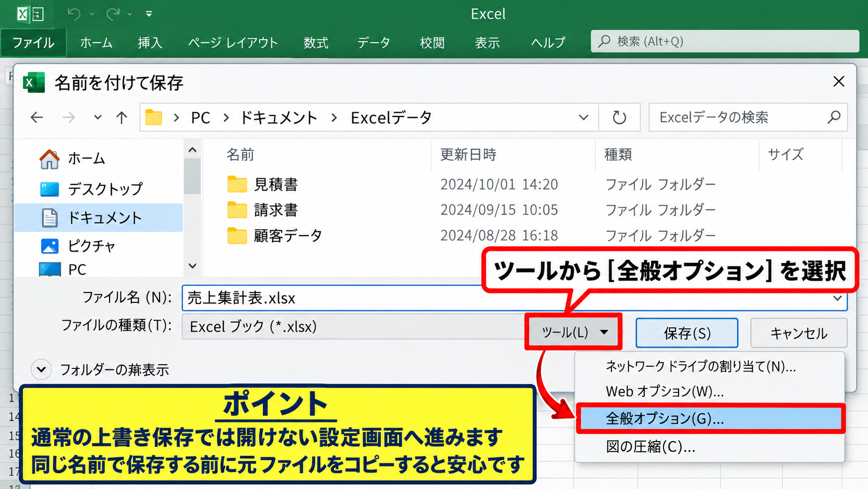Select the 顧客データ folder icon

pos(237,235)
